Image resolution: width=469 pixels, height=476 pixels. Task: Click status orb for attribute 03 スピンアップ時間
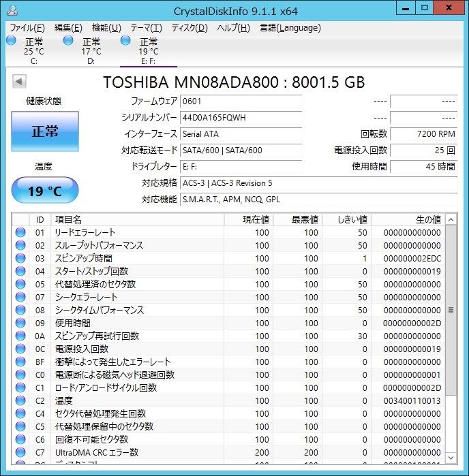coord(20,258)
